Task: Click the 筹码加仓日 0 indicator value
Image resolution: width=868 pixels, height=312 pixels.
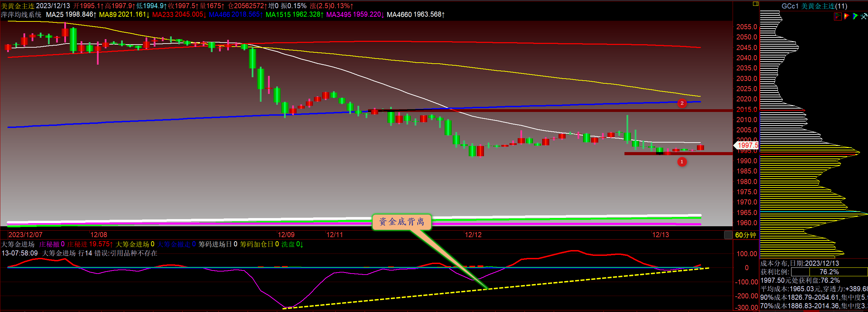Action: click(260, 244)
